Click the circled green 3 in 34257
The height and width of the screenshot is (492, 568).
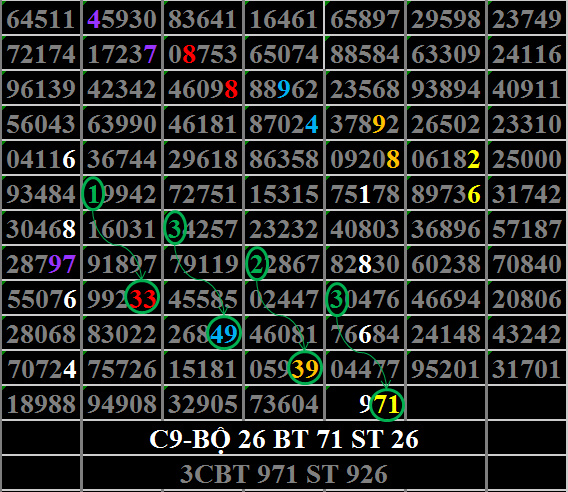pos(175,228)
